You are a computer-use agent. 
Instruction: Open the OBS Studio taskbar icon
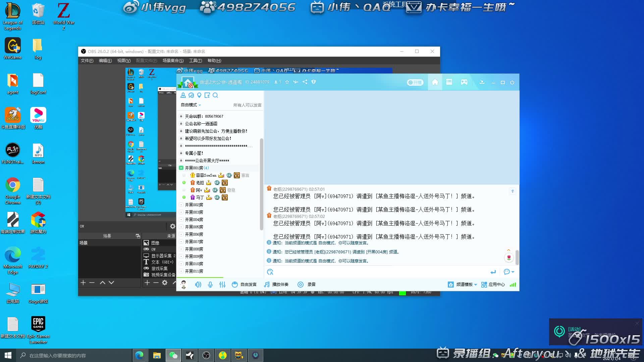(x=206, y=355)
